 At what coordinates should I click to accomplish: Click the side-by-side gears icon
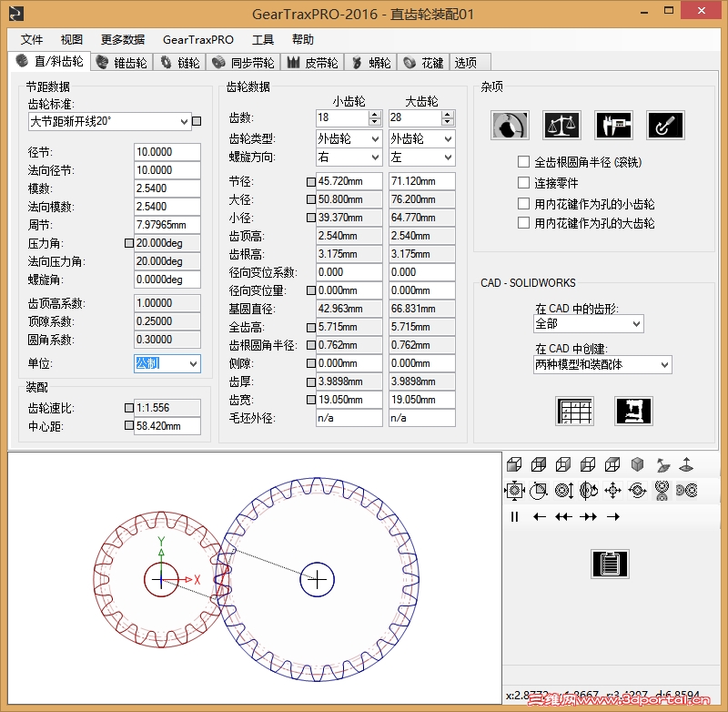pyautogui.click(x=687, y=490)
